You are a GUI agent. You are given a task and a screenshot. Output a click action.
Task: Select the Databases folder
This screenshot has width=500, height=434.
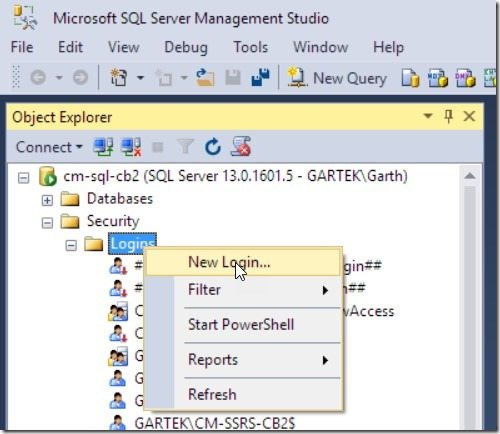[120, 199]
